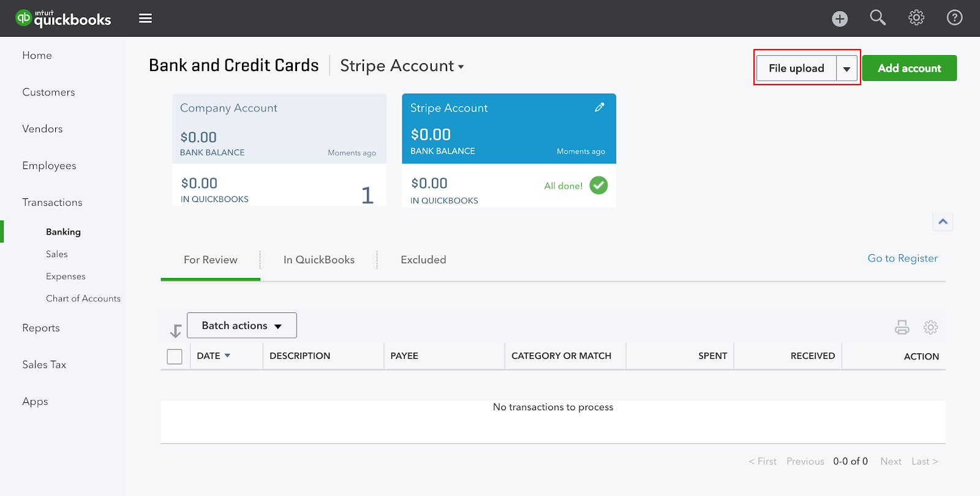Select the Expenses submenu item
The image size is (980, 496).
(x=66, y=277)
